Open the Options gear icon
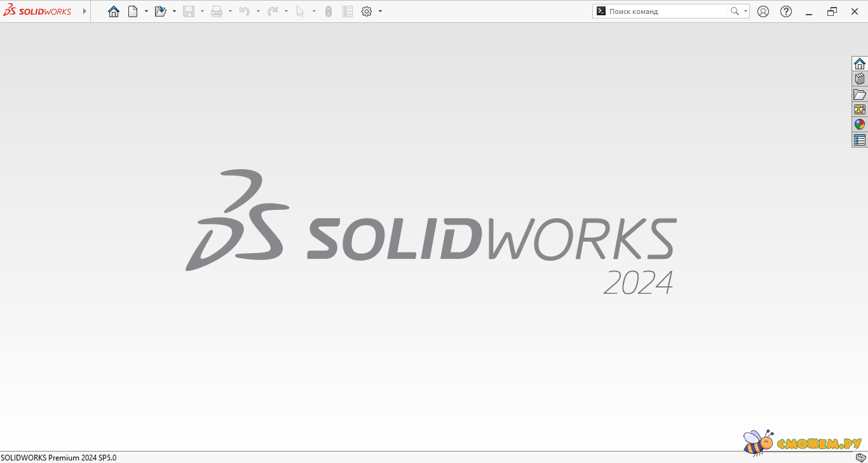 point(367,11)
